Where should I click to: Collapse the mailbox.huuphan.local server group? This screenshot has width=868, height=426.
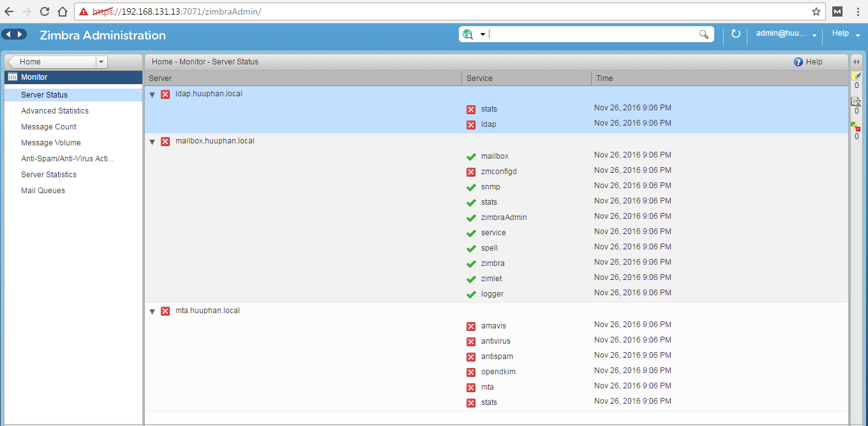pos(153,142)
